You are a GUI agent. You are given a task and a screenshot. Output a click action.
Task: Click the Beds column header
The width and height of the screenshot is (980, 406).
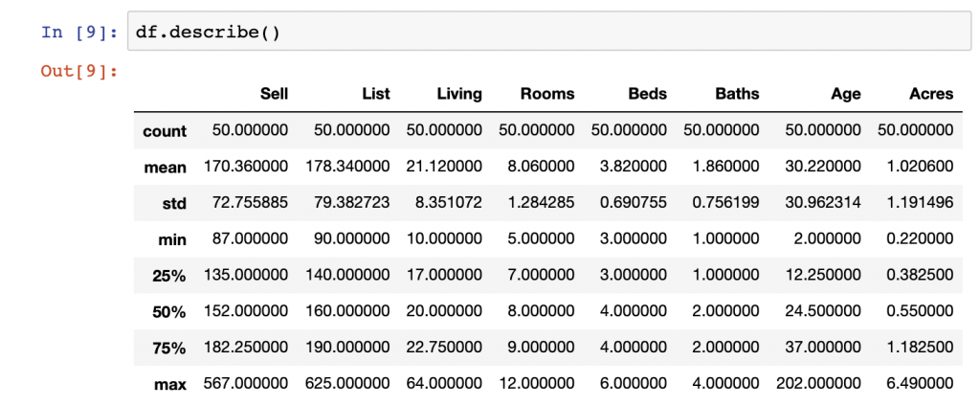pos(648,94)
